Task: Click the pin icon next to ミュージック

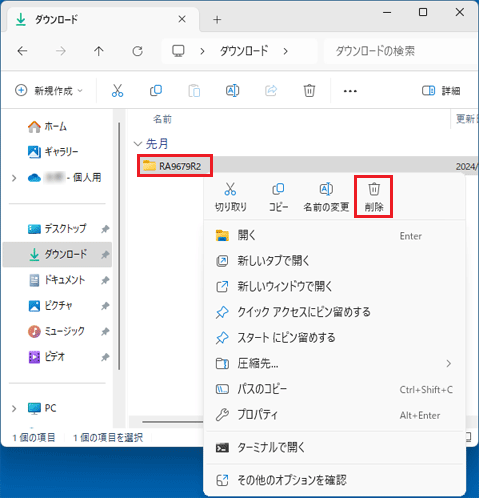Action: 105,332
